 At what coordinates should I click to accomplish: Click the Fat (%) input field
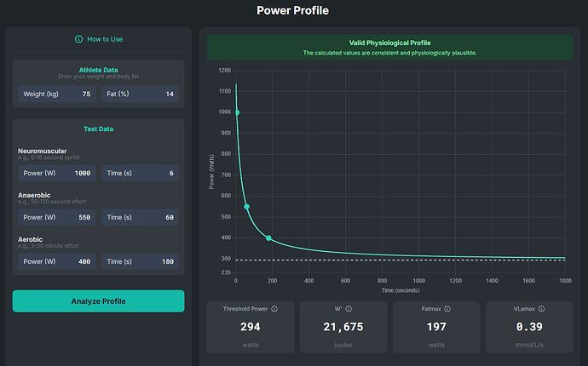pyautogui.click(x=141, y=94)
